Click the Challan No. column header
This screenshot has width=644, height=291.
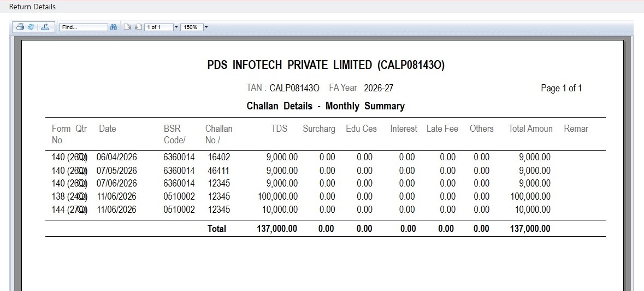point(219,135)
